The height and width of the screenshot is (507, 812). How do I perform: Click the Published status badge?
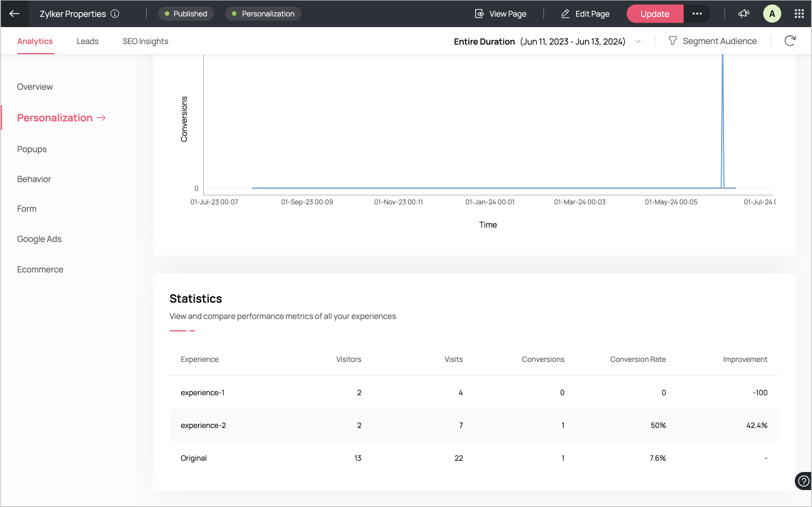pyautogui.click(x=186, y=14)
